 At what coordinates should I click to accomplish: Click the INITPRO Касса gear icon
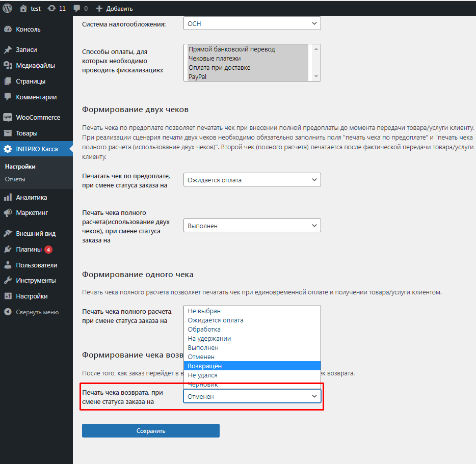tap(8, 149)
